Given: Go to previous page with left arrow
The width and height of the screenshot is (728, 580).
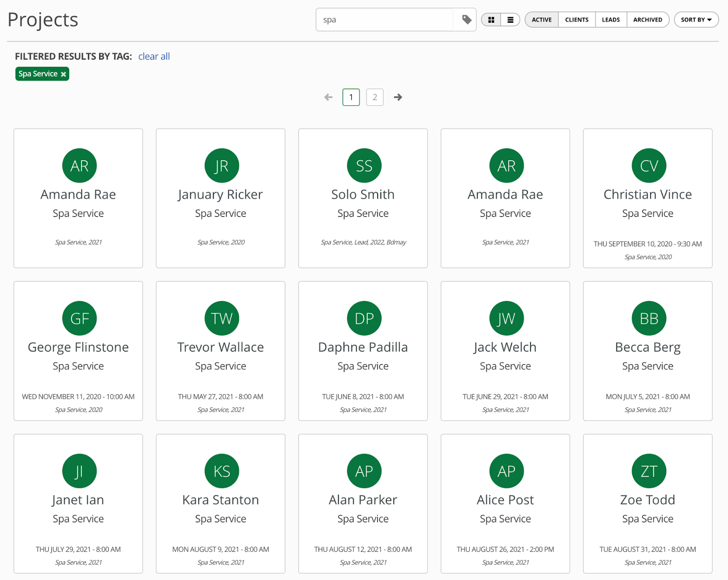Looking at the screenshot, I should 328,97.
